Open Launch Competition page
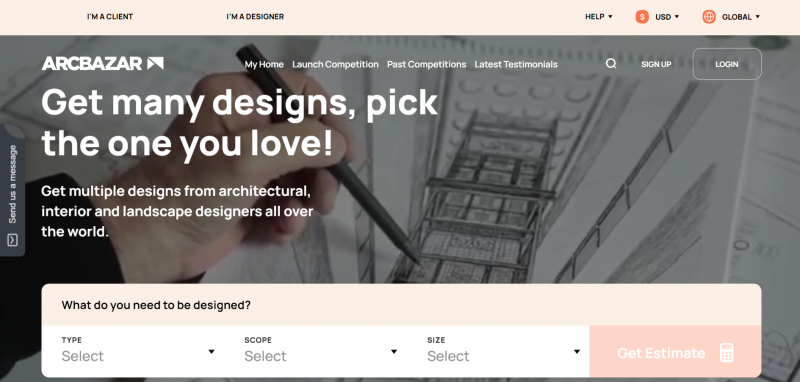The image size is (800, 382). click(335, 64)
